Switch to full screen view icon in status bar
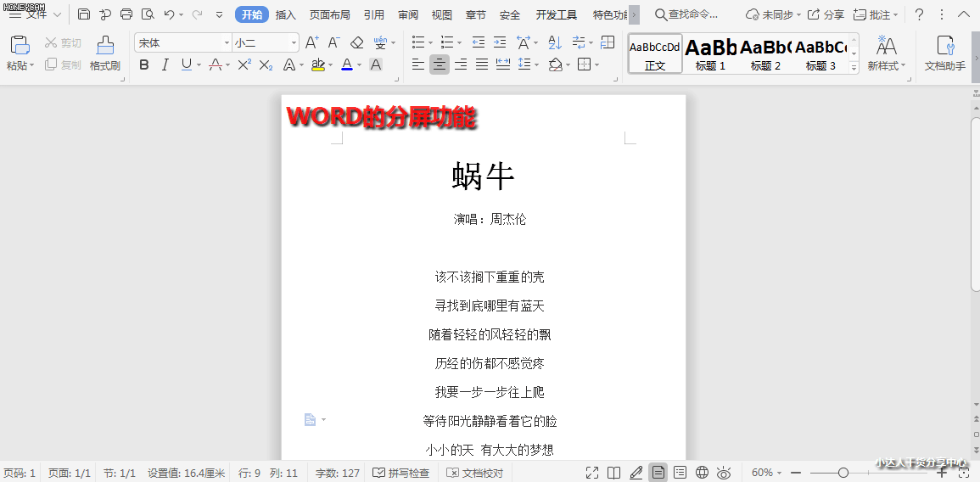 click(x=592, y=473)
